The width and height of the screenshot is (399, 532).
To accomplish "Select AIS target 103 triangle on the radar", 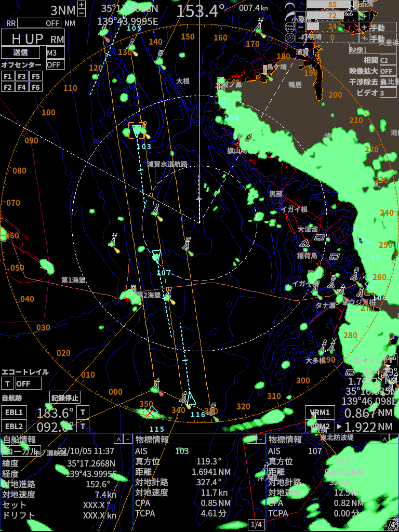I will tap(137, 130).
